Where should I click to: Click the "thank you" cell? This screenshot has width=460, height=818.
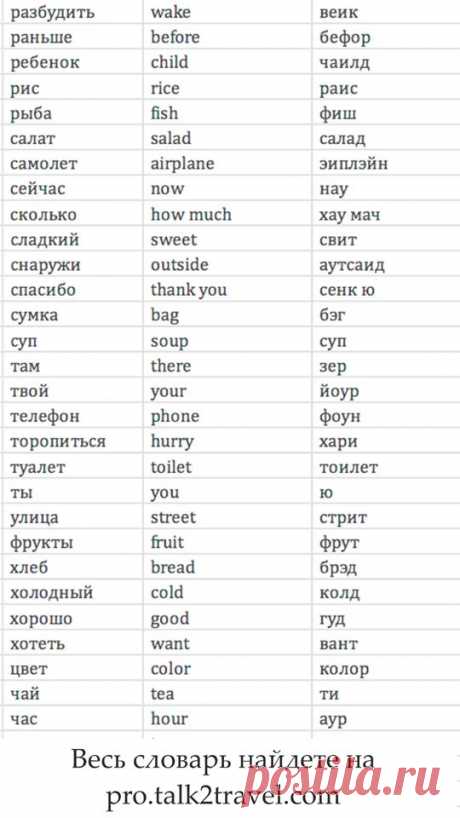click(189, 290)
